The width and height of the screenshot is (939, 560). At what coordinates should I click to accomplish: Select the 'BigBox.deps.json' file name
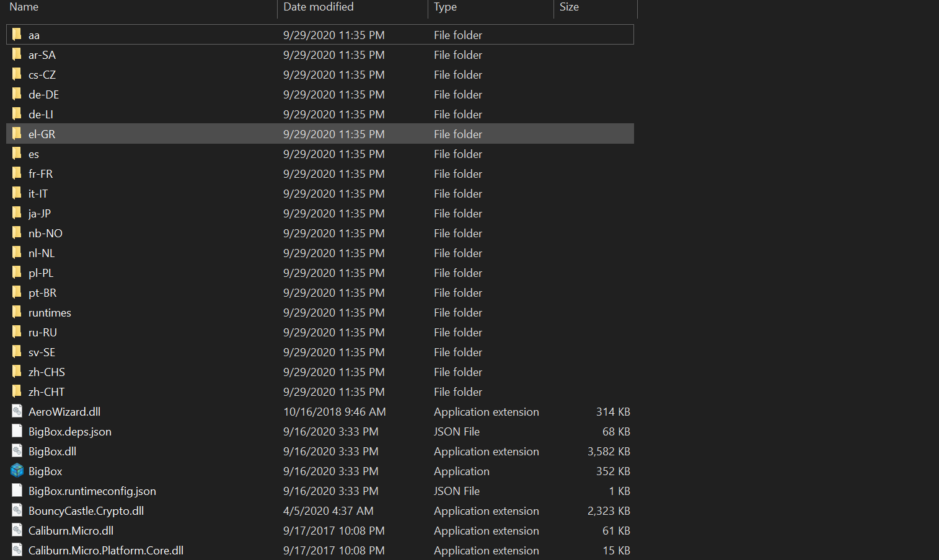pyautogui.click(x=70, y=432)
